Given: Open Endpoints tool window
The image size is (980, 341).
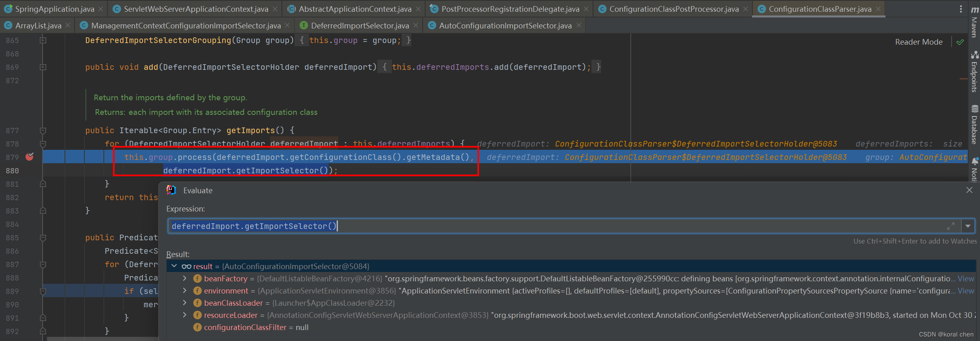Looking at the screenshot, I should click(975, 71).
